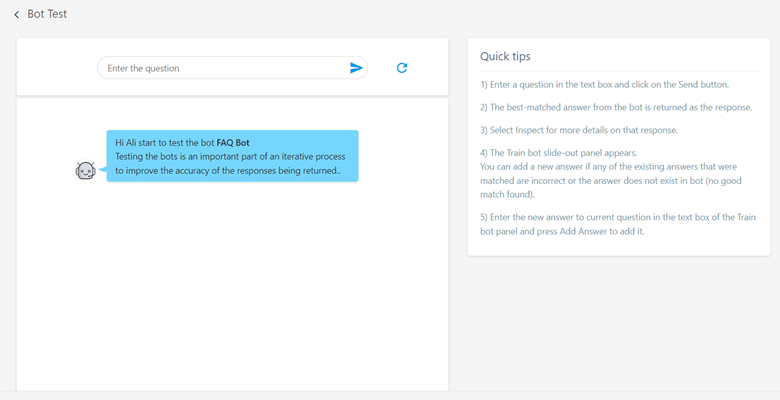Select tip 3 about Select Inspect
780x400 pixels.
tap(579, 130)
